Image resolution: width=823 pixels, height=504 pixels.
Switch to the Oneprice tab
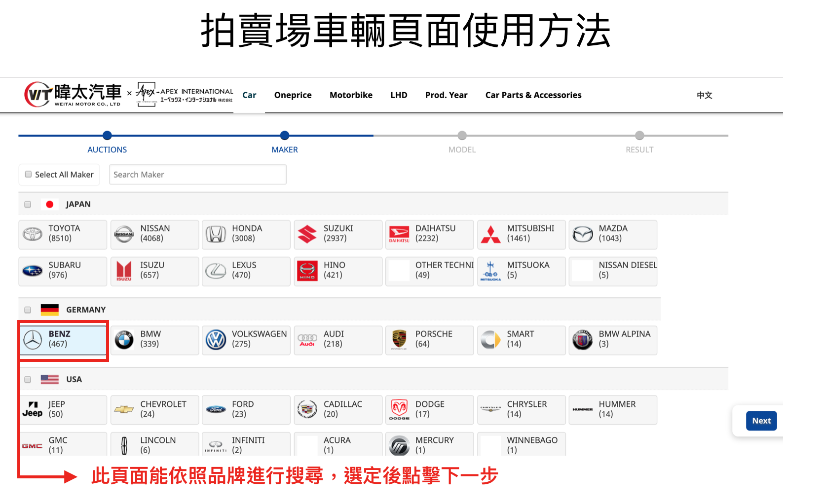[293, 95]
